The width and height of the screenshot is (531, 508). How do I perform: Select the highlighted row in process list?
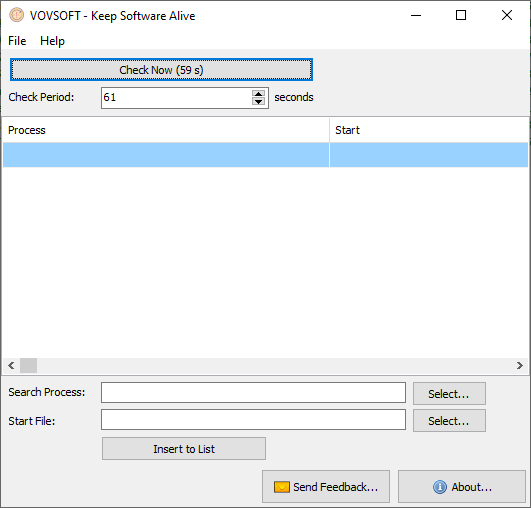pos(266,155)
